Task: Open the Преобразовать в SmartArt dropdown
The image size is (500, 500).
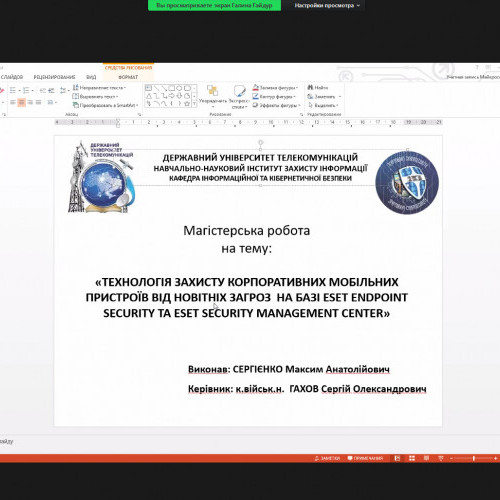Action: coord(105,105)
